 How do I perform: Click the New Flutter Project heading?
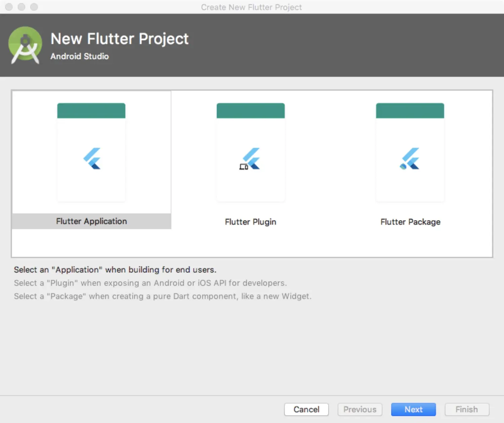point(120,39)
